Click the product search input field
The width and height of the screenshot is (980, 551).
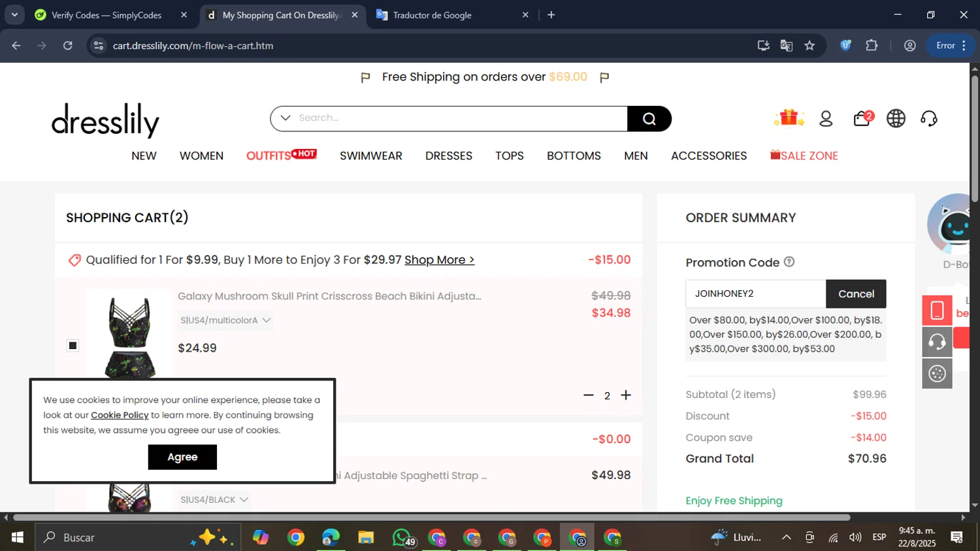point(461,118)
